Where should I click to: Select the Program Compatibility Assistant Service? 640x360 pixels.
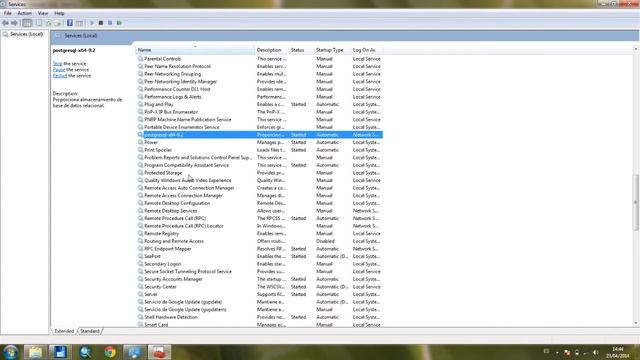click(x=187, y=165)
